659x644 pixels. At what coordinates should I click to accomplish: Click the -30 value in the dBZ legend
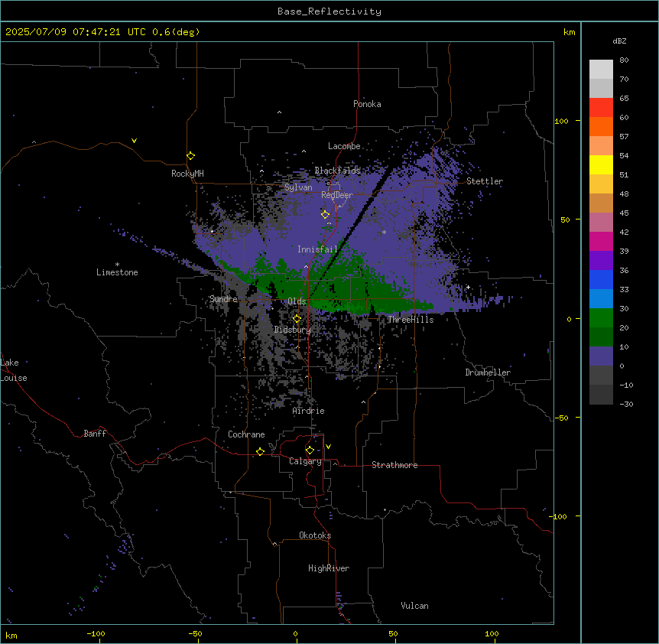(626, 405)
